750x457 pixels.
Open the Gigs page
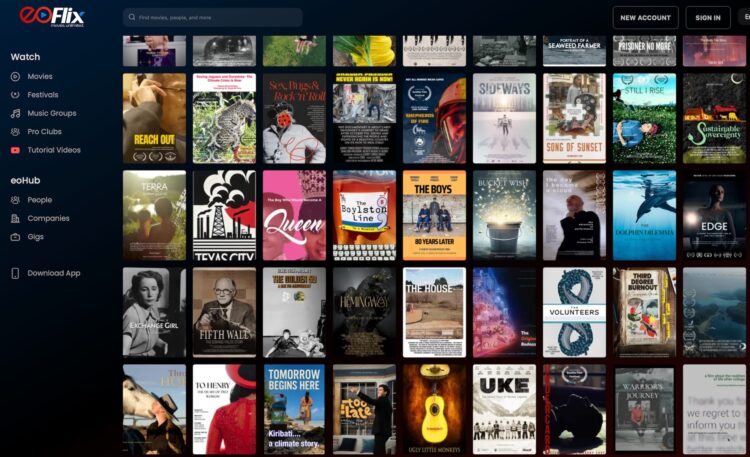point(35,237)
